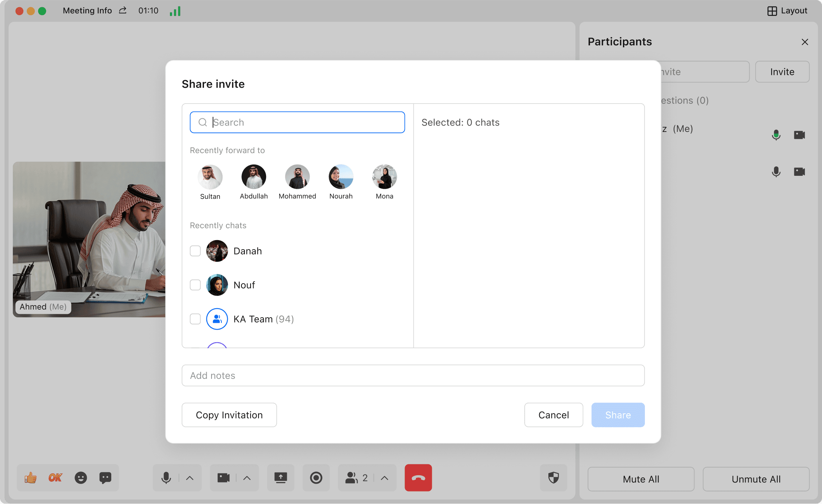Image resolution: width=822 pixels, height=504 pixels.
Task: Click the Add notes field
Action: (413, 375)
